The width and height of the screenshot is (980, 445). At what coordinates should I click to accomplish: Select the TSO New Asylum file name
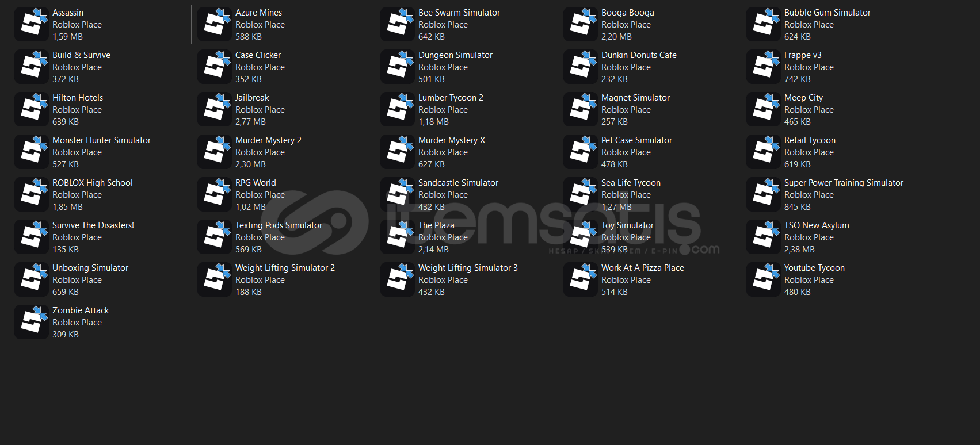pos(817,225)
